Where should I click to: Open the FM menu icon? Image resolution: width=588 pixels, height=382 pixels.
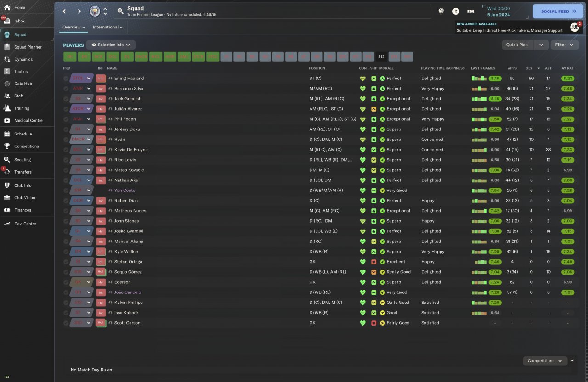(x=470, y=11)
